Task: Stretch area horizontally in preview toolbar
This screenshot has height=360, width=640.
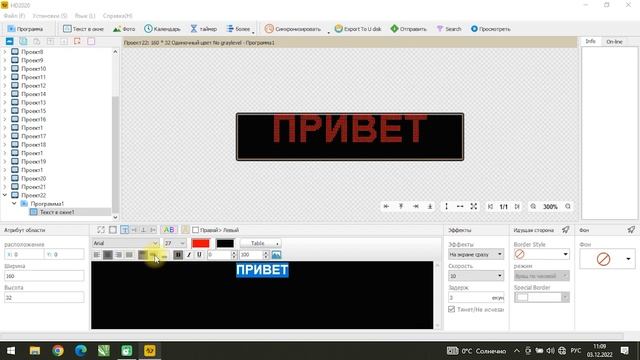Action: 460,207
